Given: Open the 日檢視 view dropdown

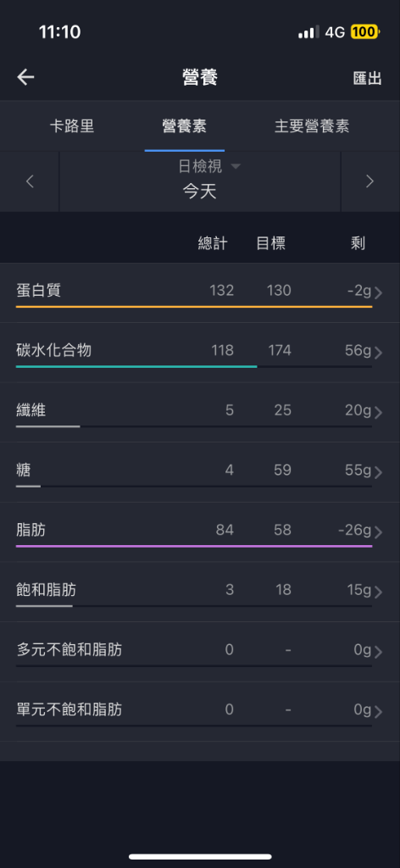Looking at the screenshot, I should (209, 166).
